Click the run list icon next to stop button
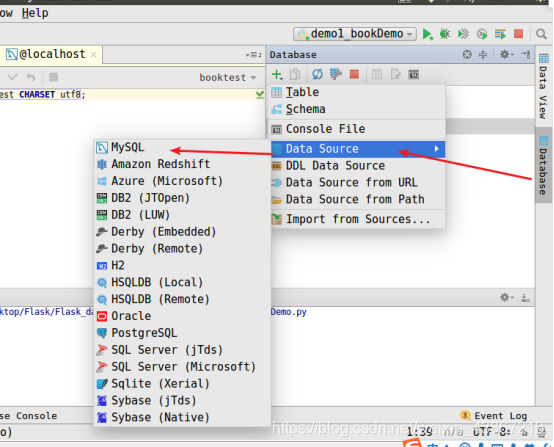Image resolution: width=554 pixels, height=447 pixels. tap(500, 34)
